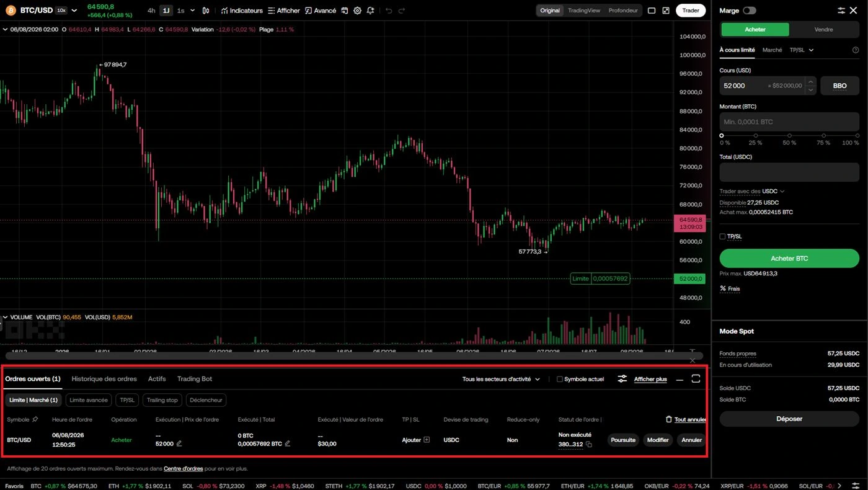Viewport: 868px width, 490px height.
Task: Decrease the Cours price stepper down
Action: (810, 90)
